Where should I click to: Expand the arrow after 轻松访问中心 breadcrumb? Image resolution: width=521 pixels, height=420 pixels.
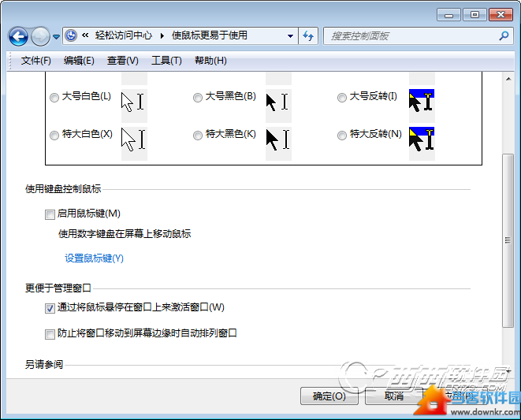162,35
